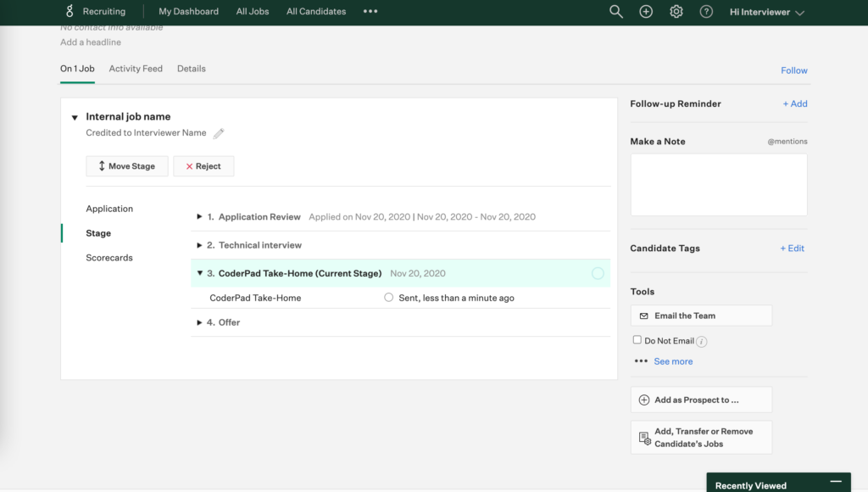Switch to the Activity Feed tab
This screenshot has height=492, width=868.
click(136, 69)
